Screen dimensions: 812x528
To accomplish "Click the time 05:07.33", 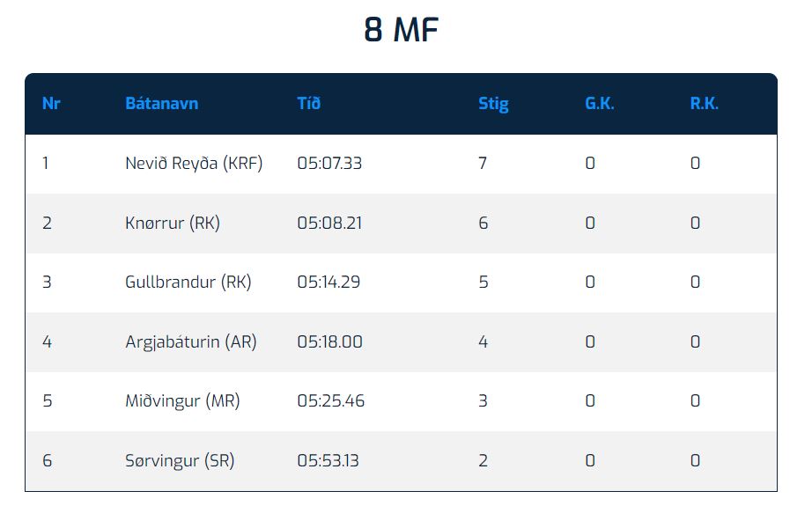I will 329,164.
